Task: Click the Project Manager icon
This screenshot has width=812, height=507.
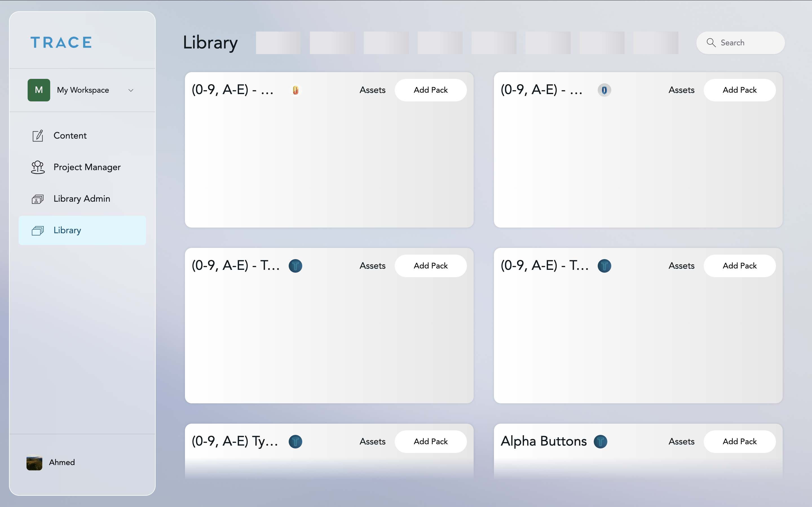Action: [x=37, y=167]
